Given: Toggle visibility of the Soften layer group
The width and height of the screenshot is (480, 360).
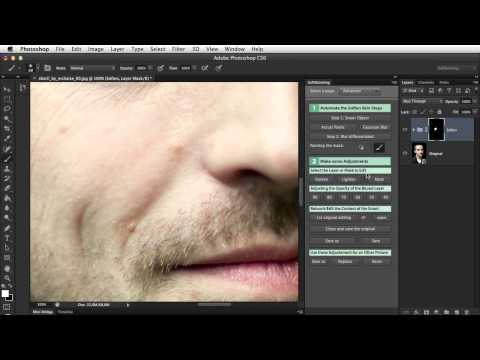Looking at the screenshot, I should tap(405, 130).
